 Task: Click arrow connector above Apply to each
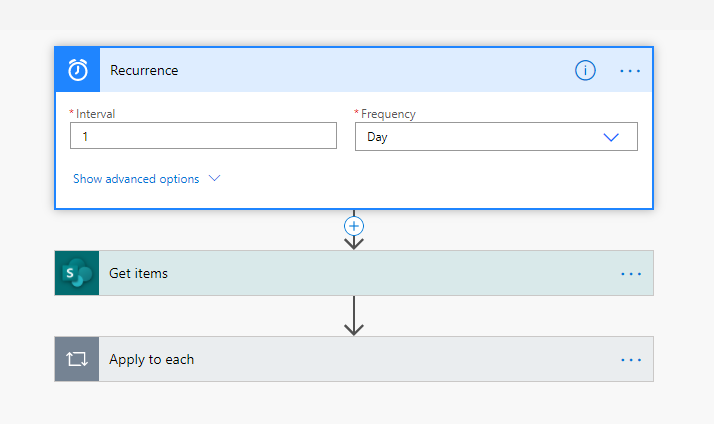click(x=353, y=316)
